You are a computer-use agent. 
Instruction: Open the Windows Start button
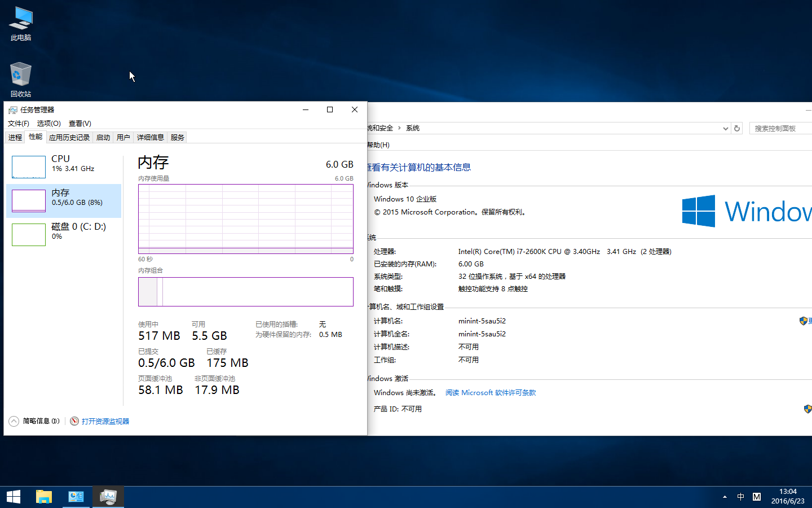click(x=14, y=497)
